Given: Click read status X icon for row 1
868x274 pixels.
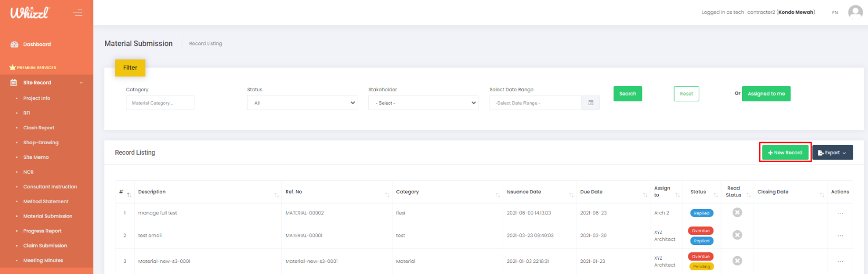Looking at the screenshot, I should click(737, 212).
